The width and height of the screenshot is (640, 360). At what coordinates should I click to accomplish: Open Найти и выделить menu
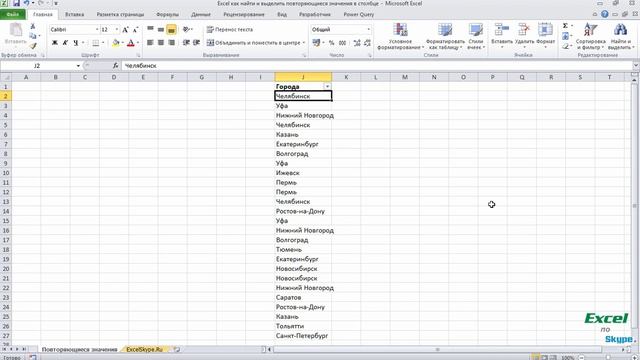(x=621, y=36)
